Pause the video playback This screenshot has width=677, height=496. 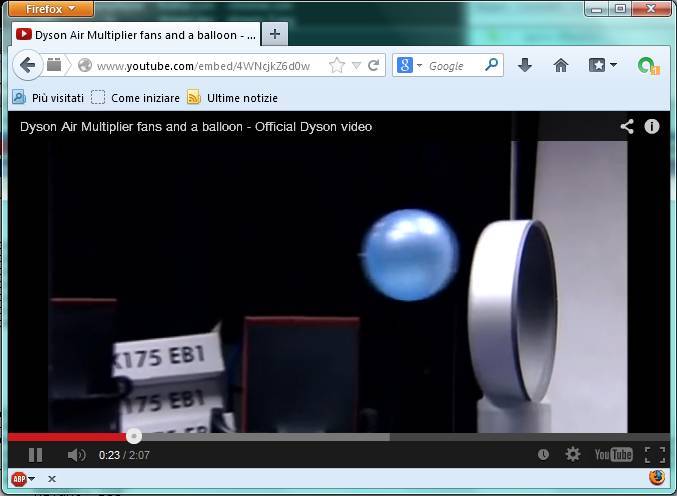35,455
